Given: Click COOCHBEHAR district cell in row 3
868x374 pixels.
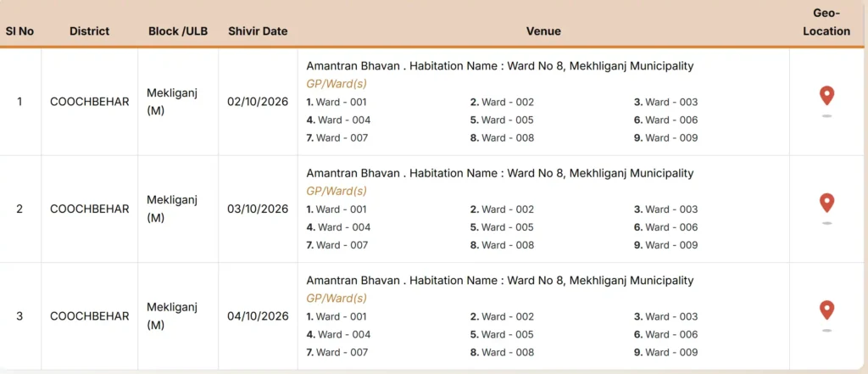Looking at the screenshot, I should point(89,315).
